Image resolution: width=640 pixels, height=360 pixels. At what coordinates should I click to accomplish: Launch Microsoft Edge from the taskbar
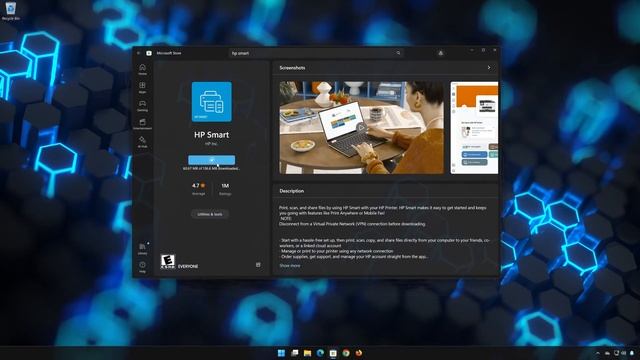[x=320, y=353]
